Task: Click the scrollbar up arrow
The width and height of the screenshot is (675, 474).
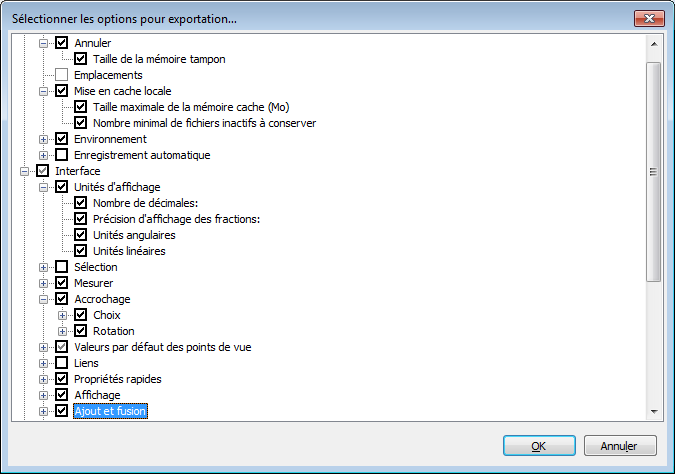Action: 654,44
